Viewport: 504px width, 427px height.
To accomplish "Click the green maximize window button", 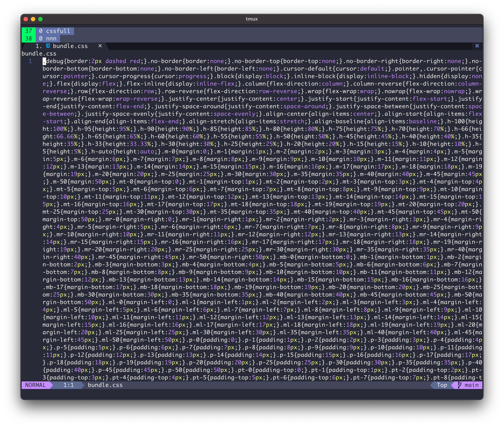I will (x=40, y=19).
